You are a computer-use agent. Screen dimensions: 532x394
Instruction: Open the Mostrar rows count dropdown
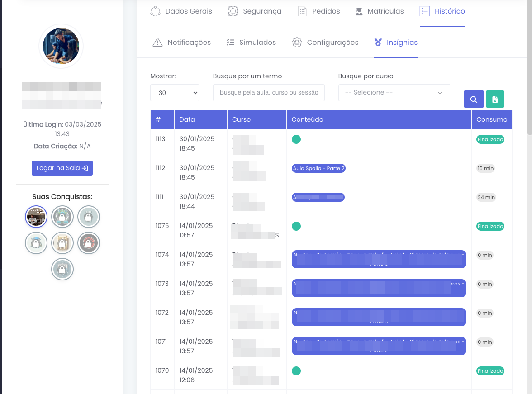(175, 93)
